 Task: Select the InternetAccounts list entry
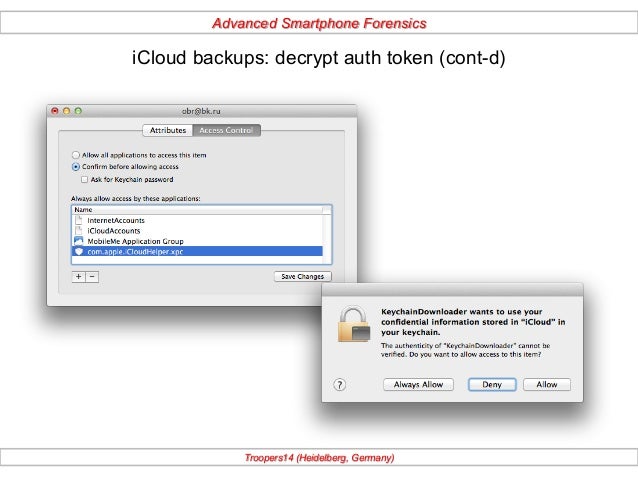tap(197, 220)
